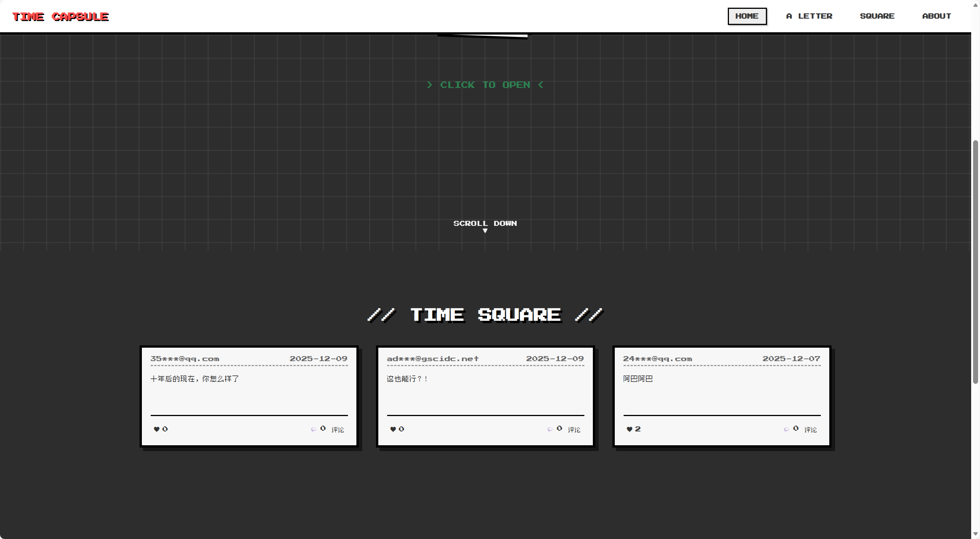Click comment bubble icon on ad***@gscidc.net card
This screenshot has width=980, height=539.
(550, 429)
